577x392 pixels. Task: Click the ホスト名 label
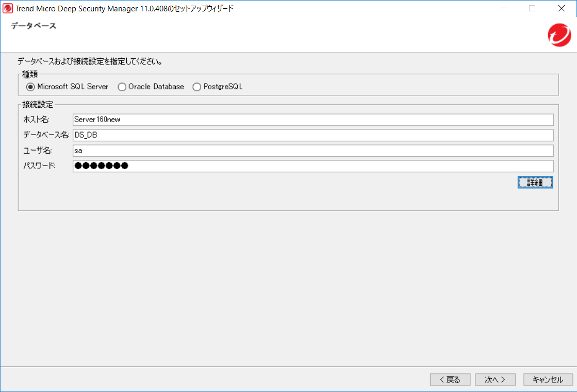tap(36, 120)
